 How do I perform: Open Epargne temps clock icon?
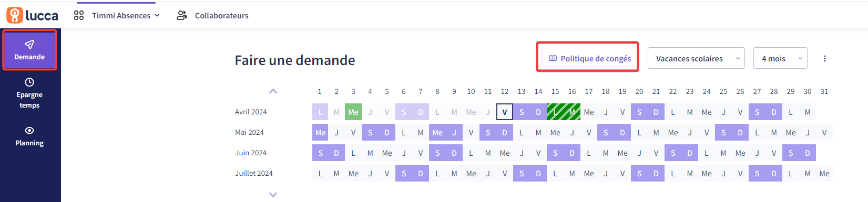(29, 82)
